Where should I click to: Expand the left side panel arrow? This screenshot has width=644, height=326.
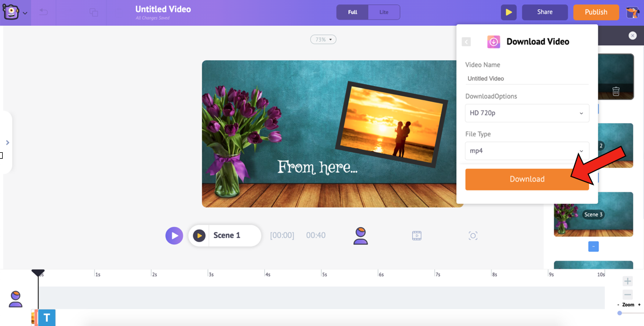(8, 143)
